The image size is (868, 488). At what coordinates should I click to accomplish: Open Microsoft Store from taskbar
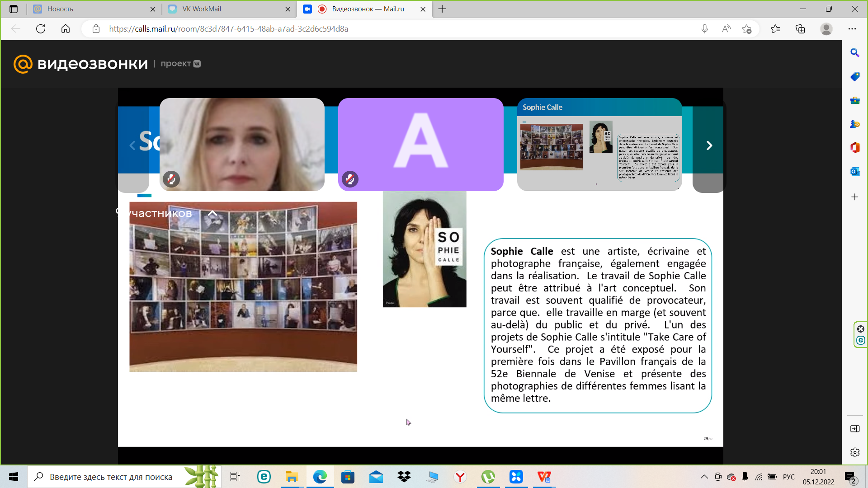point(348,477)
